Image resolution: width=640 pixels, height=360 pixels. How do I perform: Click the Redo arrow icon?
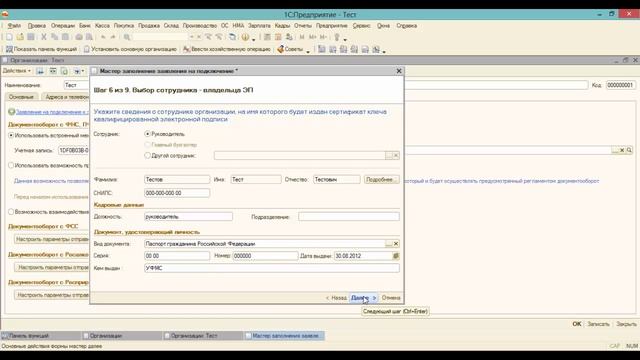(113, 37)
